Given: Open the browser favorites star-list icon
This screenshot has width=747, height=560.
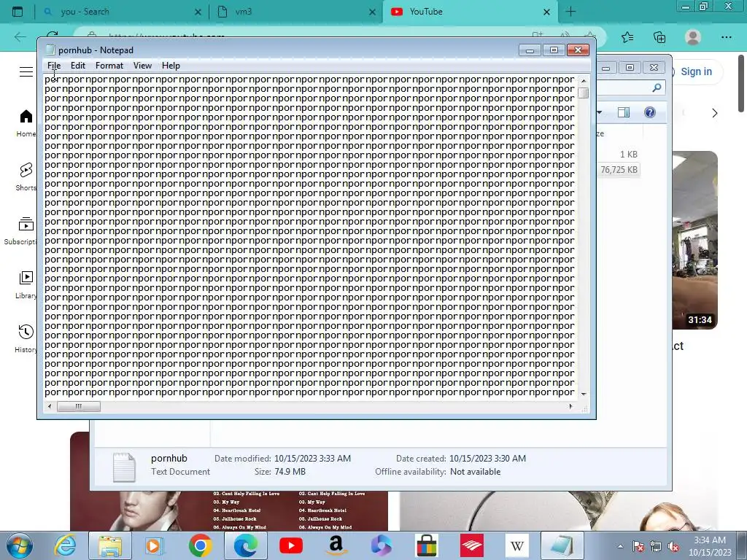Looking at the screenshot, I should pyautogui.click(x=627, y=37).
